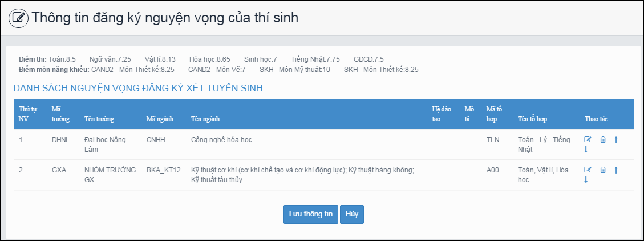Click the Tên ngành column header
The image size is (644, 241).
(205, 119)
